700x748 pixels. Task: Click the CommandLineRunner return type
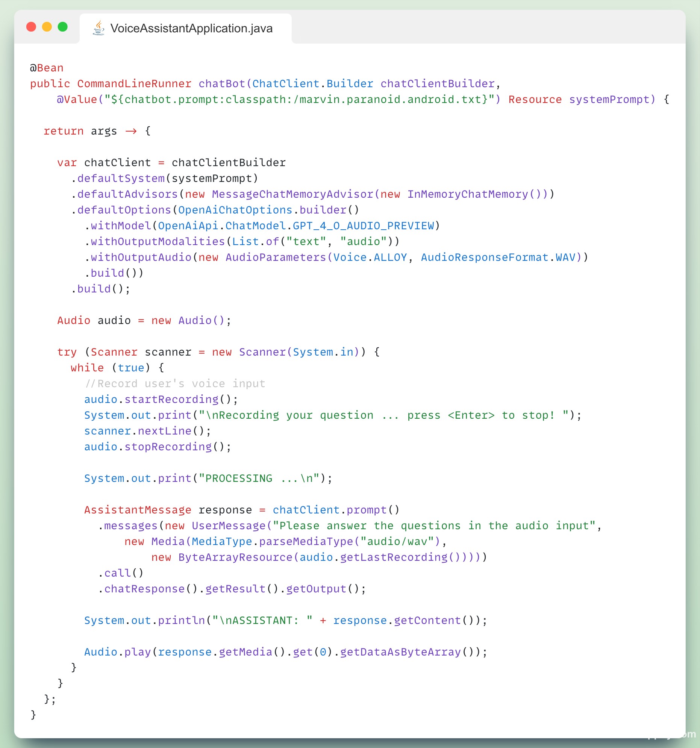click(134, 84)
